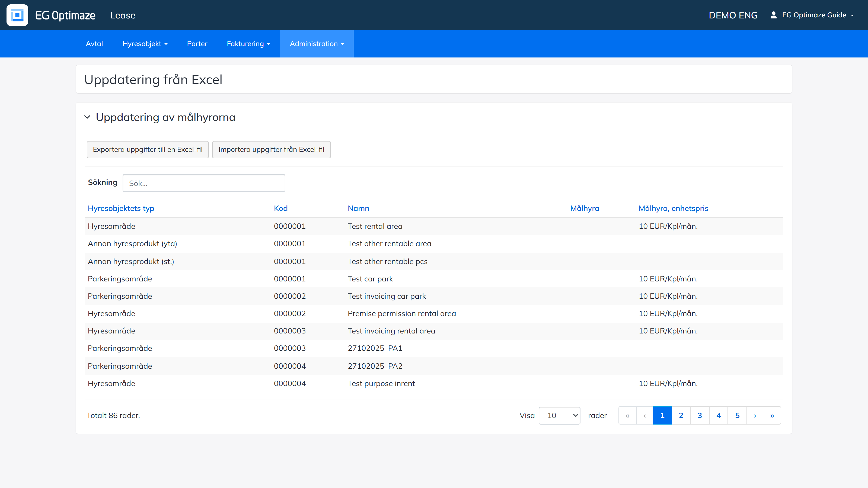
Task: Jump to page 3 of results
Action: point(700,415)
